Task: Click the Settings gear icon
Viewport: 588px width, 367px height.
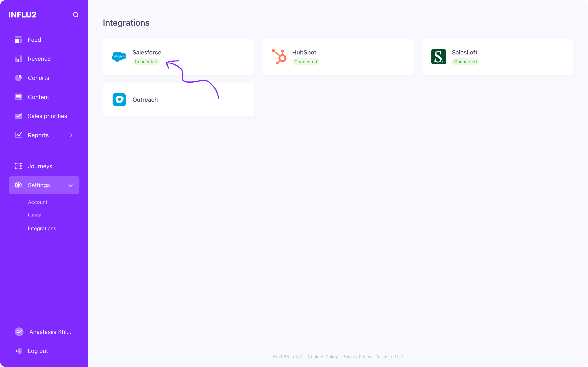Action: [18, 185]
